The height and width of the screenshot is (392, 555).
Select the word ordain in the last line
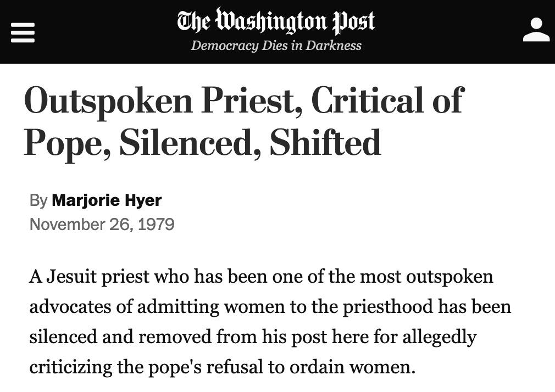[317, 367]
